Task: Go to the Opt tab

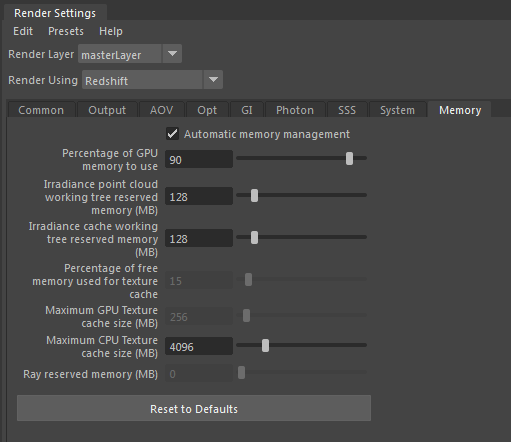Action: click(x=207, y=110)
